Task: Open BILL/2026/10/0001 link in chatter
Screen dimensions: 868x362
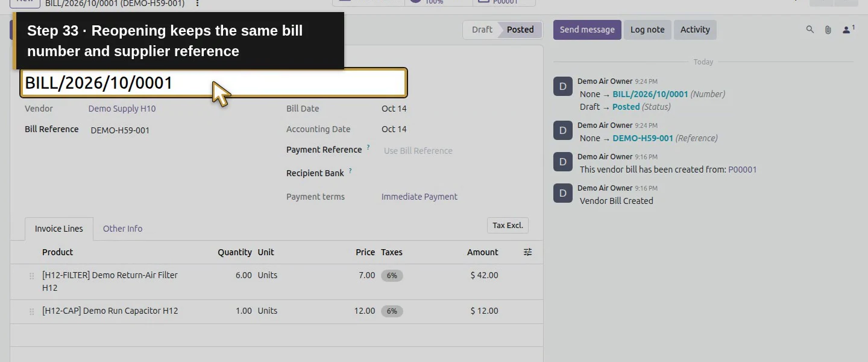Action: pos(650,94)
